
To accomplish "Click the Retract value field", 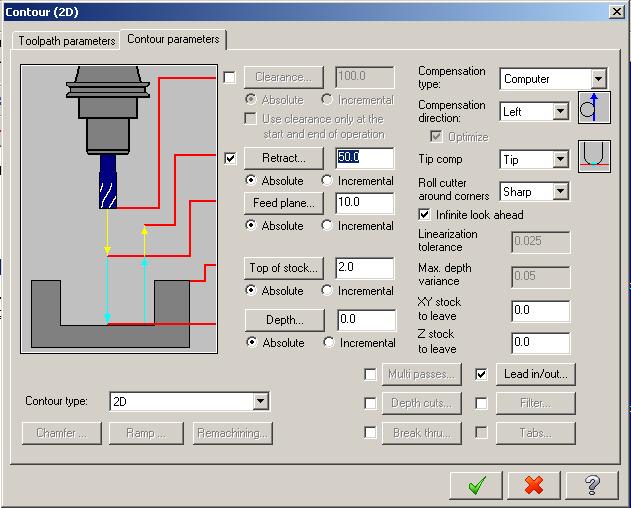I will [x=365, y=158].
